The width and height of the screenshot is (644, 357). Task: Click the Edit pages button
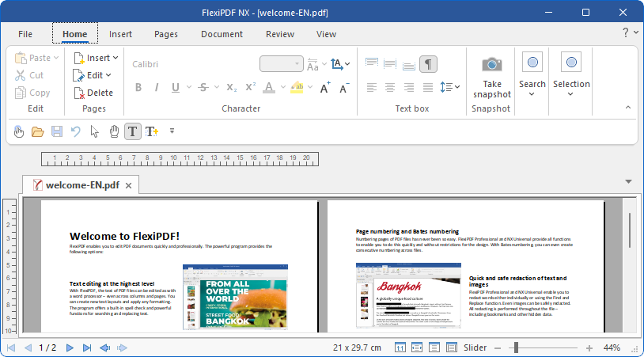tap(93, 75)
